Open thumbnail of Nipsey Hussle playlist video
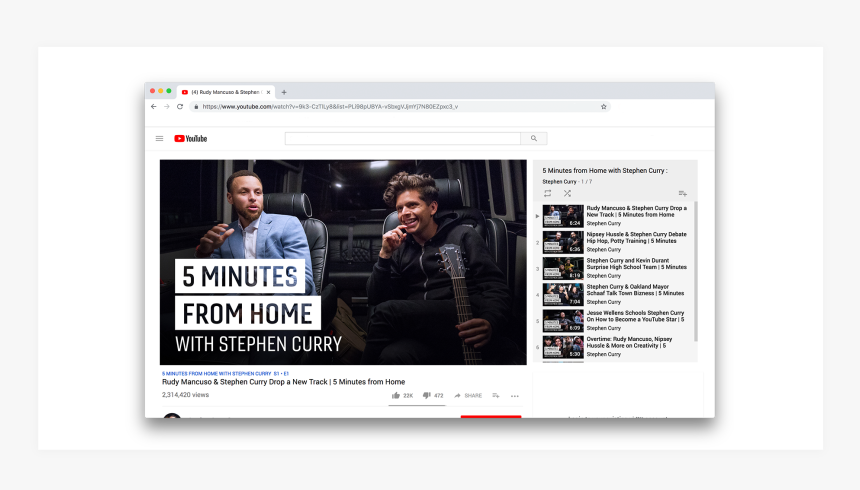The height and width of the screenshot is (490, 860). click(563, 242)
